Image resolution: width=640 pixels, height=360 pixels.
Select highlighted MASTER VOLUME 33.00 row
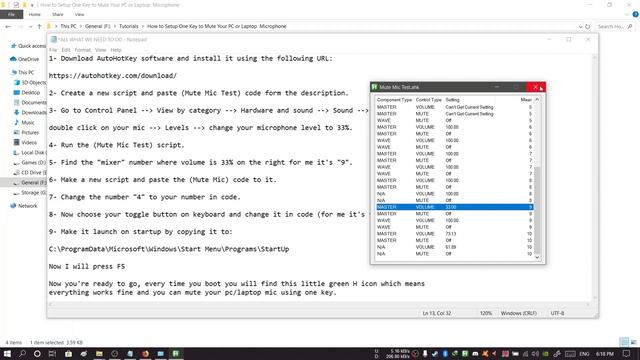point(454,207)
